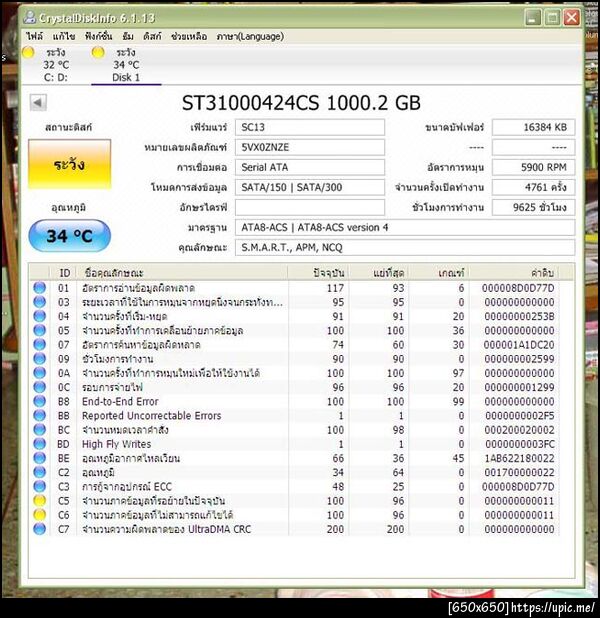Click the ID column header

[x=64, y=273]
